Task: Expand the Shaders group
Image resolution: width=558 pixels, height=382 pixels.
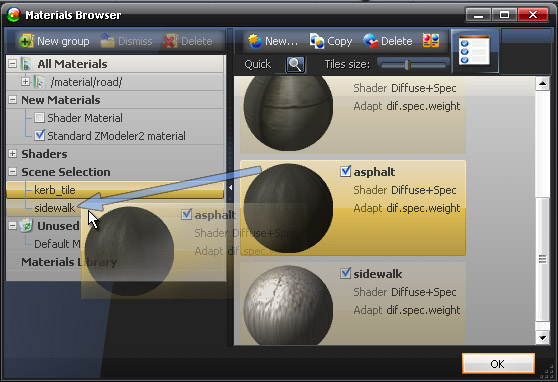Action: (12, 154)
